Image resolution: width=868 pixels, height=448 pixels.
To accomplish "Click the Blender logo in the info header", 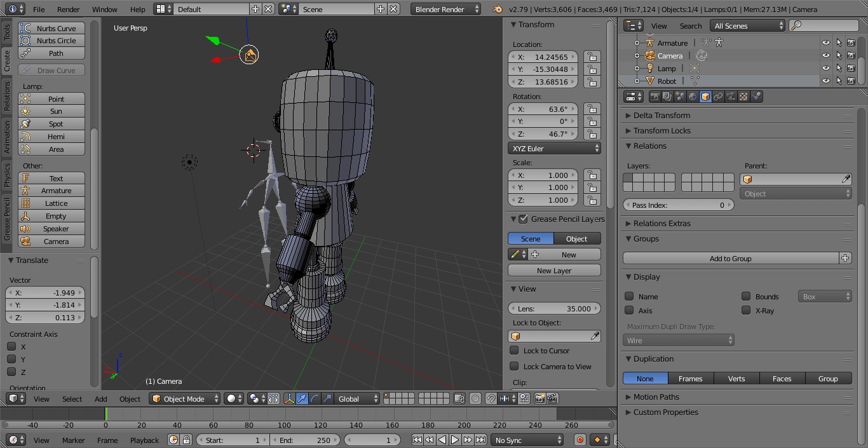I will pos(498,10).
